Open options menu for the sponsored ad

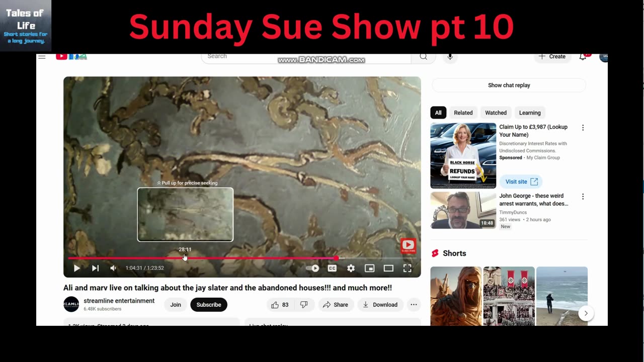[x=583, y=128]
